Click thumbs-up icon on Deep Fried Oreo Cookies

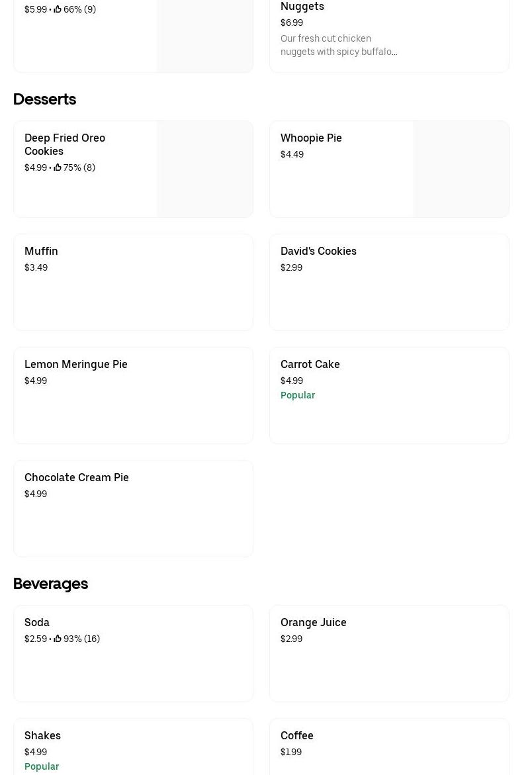[58, 167]
